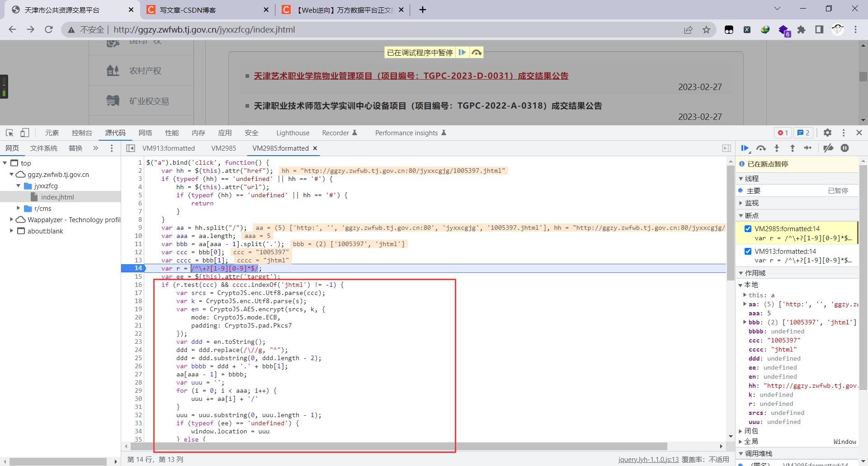Viewport: 868px width, 466px height.
Task: Click the inspect element picker icon
Action: [9, 133]
